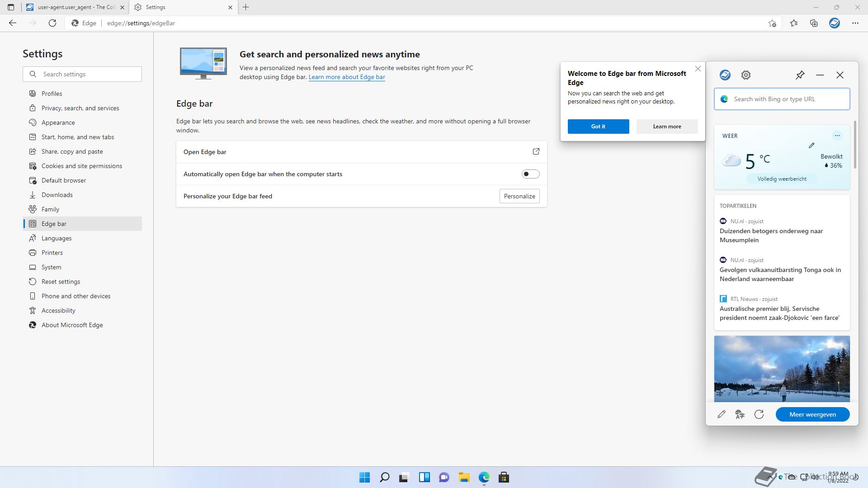Close the user-agent tab
868x488 pixels.
click(122, 7)
